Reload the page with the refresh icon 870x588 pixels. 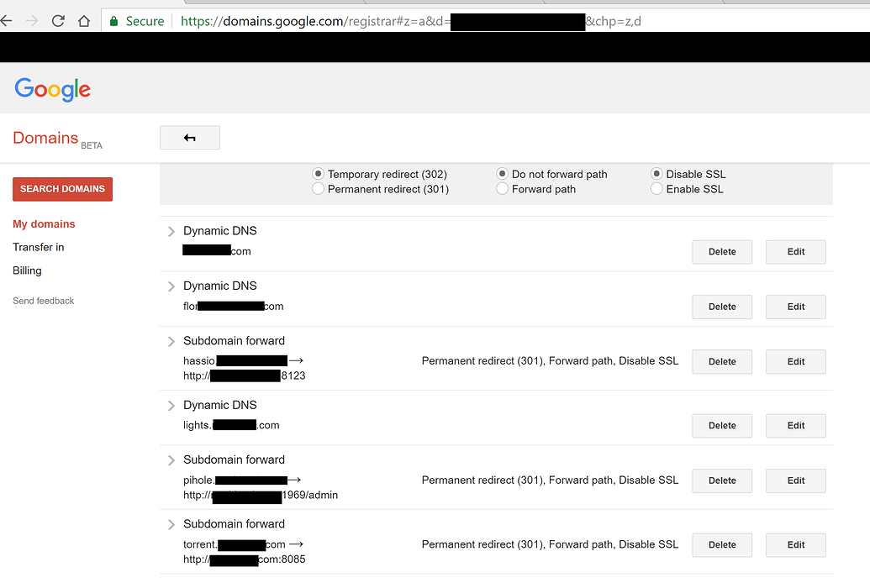[58, 21]
